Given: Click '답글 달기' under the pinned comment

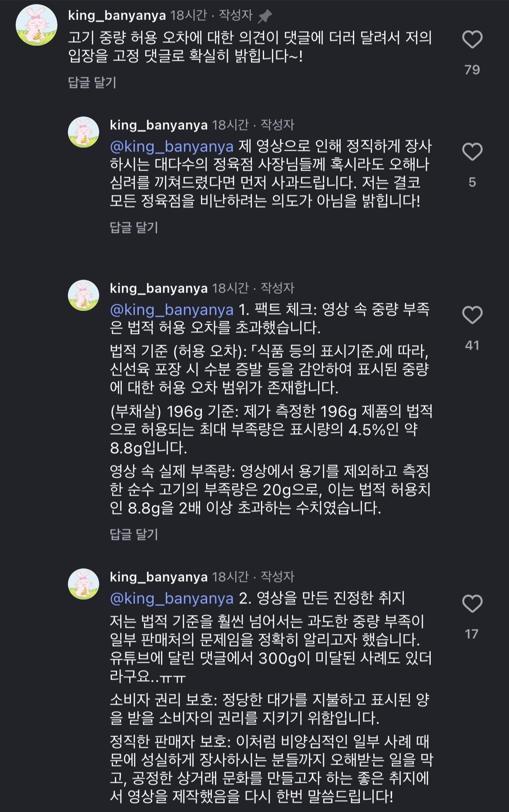Looking at the screenshot, I should tap(92, 82).
